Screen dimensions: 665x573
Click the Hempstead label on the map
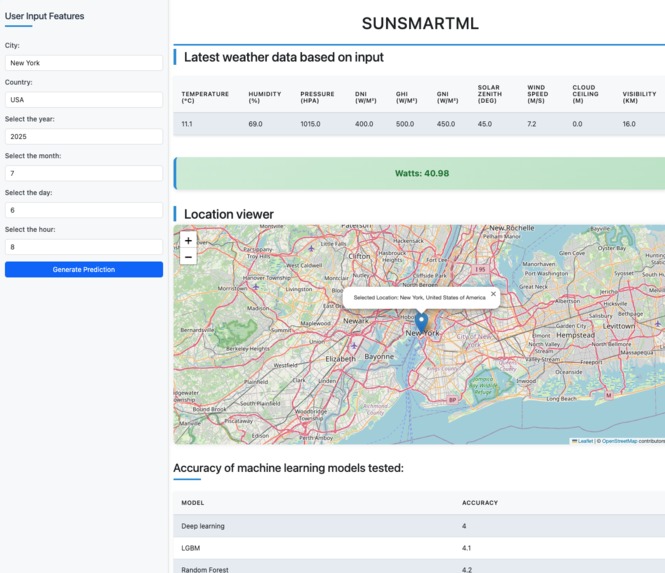point(576,335)
